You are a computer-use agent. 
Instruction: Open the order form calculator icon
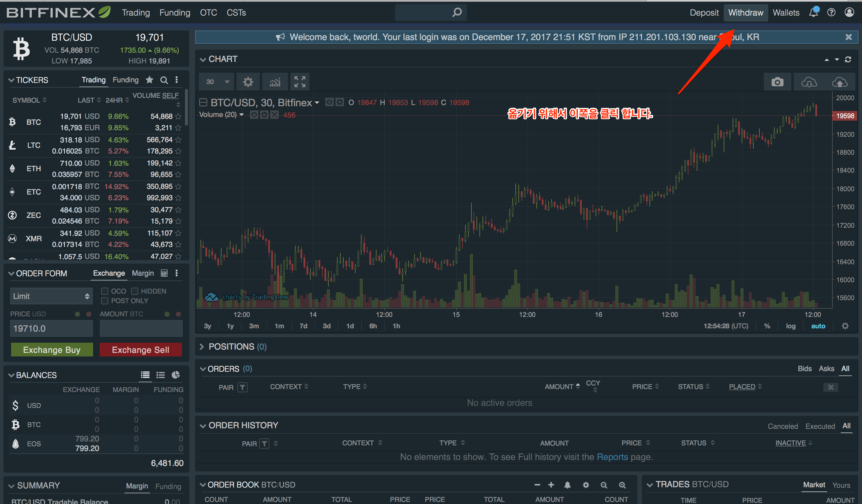[164, 273]
